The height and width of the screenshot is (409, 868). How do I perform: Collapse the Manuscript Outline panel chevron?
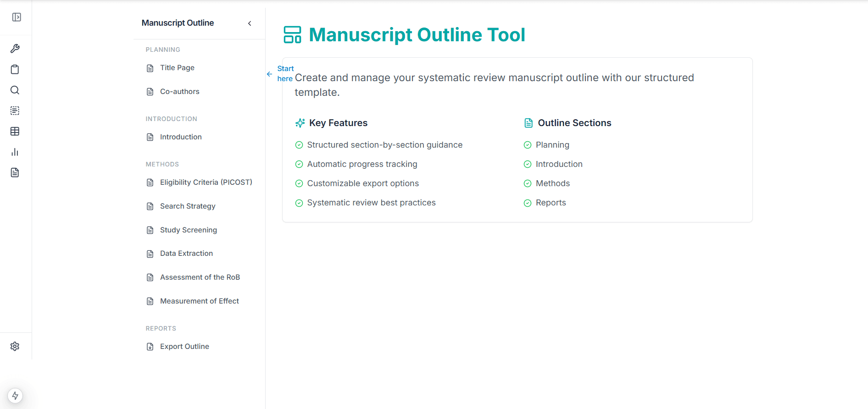tap(250, 23)
